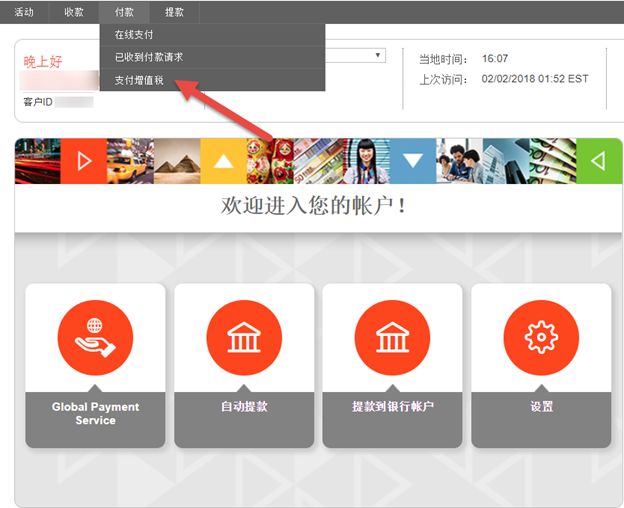Click the green left-pointing triangle banner tile
624x508 pixels.
pyautogui.click(x=599, y=161)
